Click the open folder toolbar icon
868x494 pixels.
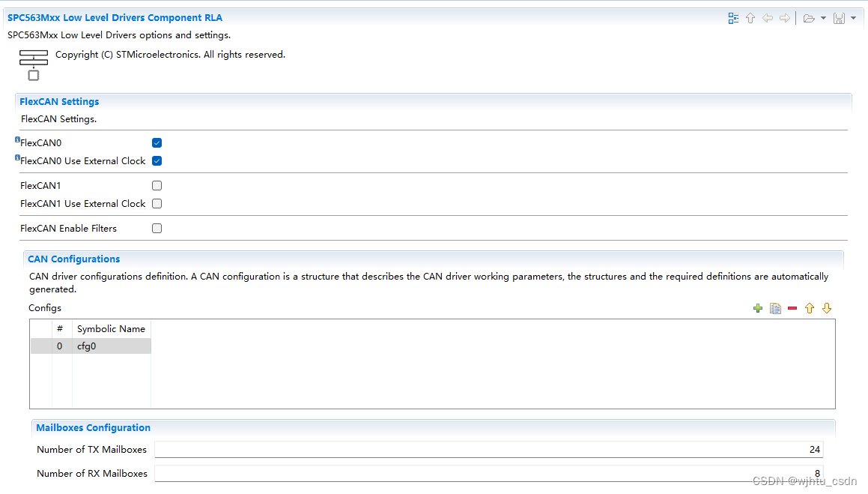click(809, 18)
